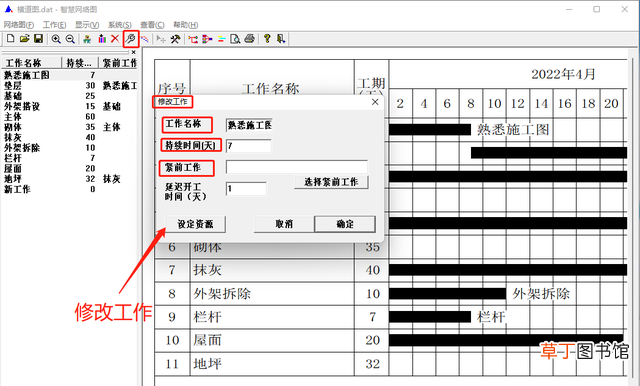Click the grayed arrow-plus toolbar icon

coord(161,39)
